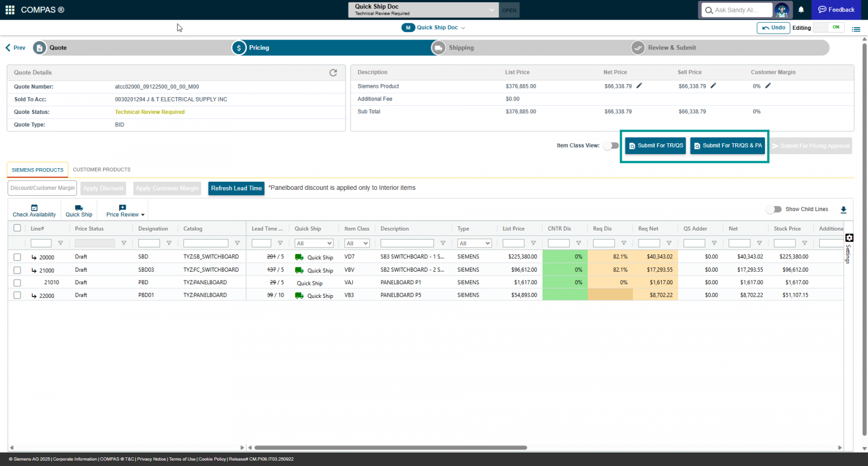Viewport: 868px width, 466px height.
Task: Open the list menu icon at top right
Action: [856, 29]
